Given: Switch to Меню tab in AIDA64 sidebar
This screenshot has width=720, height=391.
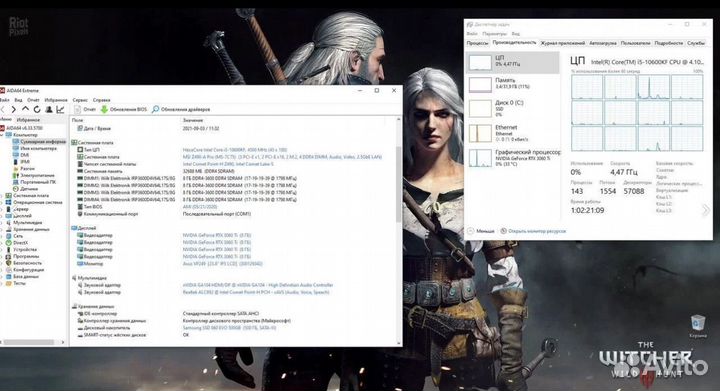Looking at the screenshot, I should click(x=6, y=119).
